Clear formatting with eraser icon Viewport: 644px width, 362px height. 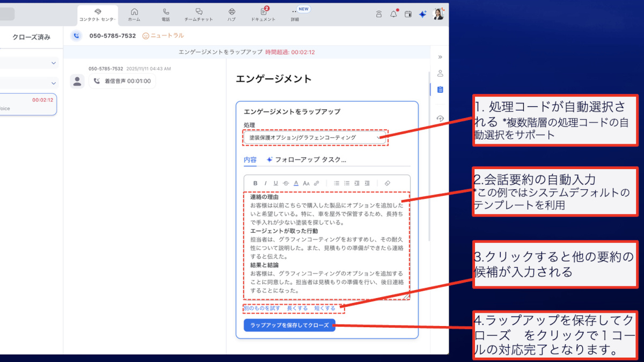[x=387, y=183]
